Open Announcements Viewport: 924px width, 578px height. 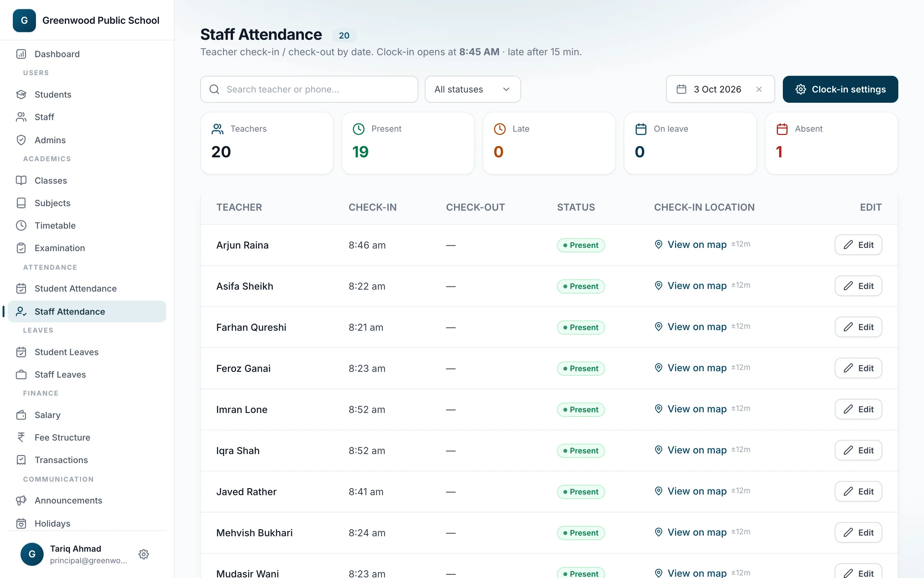point(87,500)
